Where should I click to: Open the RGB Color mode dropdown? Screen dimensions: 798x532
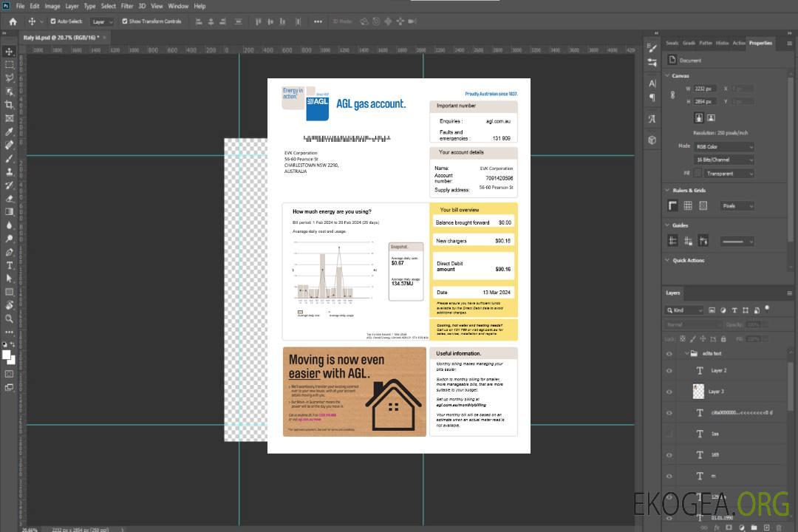click(724, 147)
